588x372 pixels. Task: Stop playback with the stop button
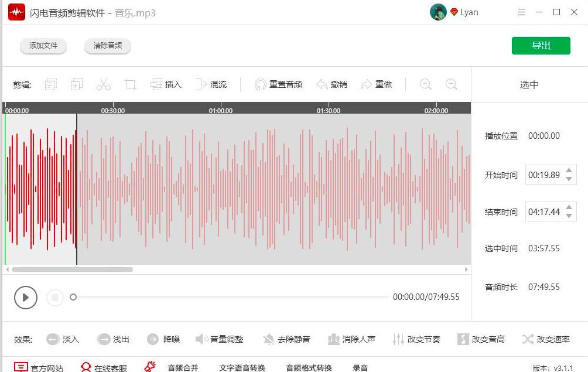54,298
